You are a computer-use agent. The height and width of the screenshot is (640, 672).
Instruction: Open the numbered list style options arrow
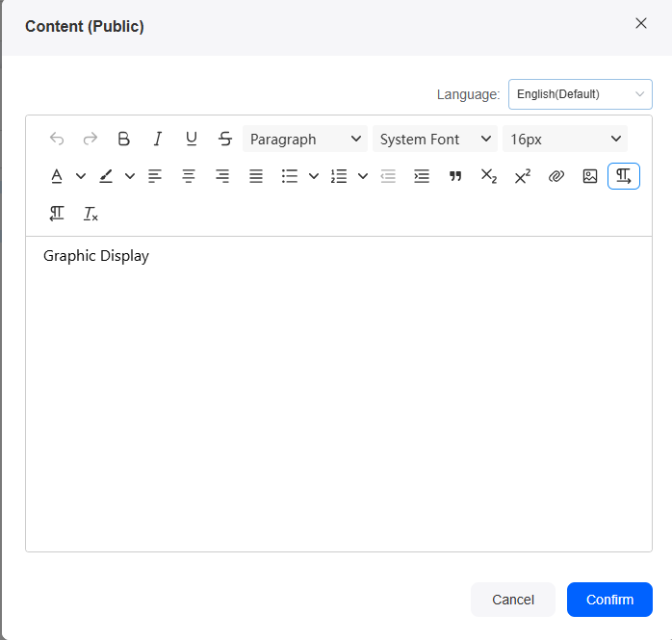(363, 176)
